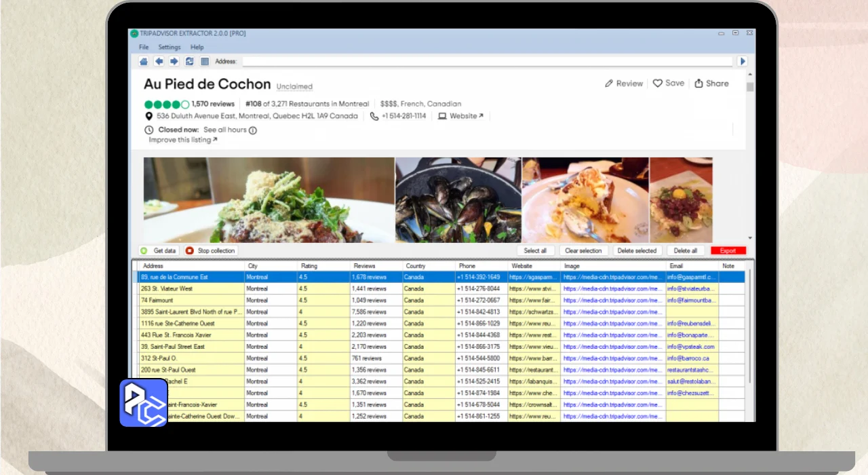Click the hours info circle icon
Screen dimensions: 868x475
252,130
